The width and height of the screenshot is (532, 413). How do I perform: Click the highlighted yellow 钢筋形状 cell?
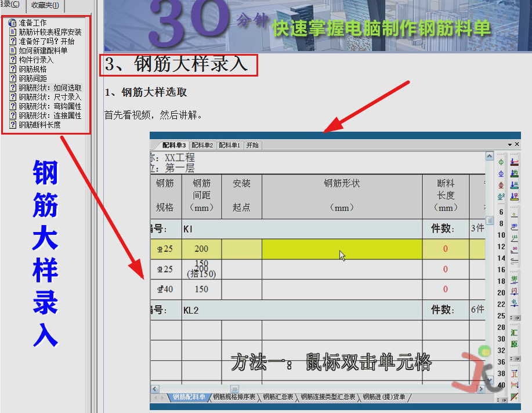pyautogui.click(x=342, y=249)
